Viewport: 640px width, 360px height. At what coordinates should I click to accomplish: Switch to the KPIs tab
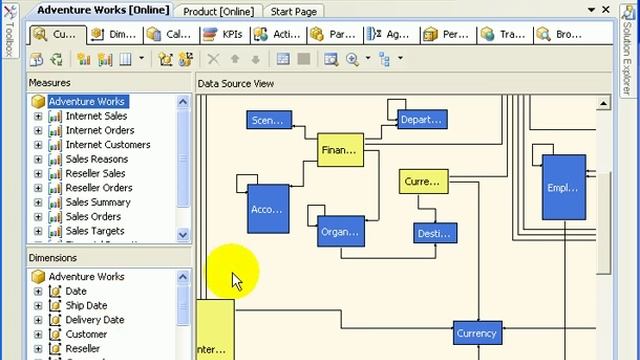pos(224,35)
